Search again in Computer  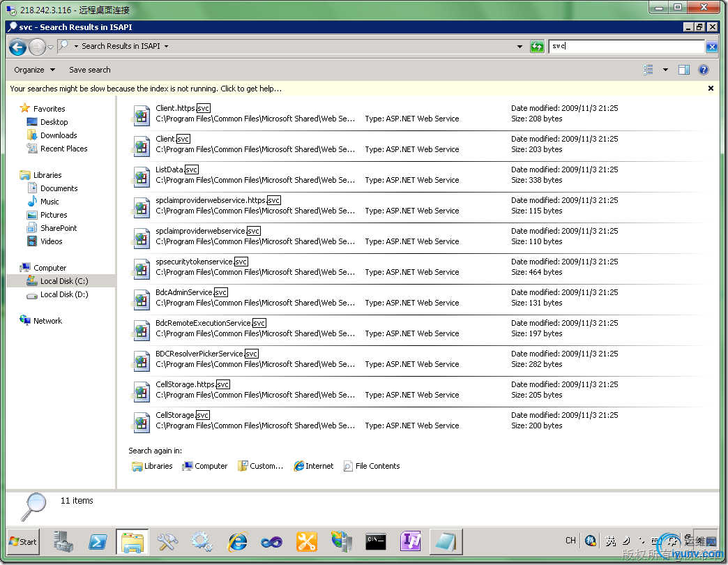(x=205, y=466)
